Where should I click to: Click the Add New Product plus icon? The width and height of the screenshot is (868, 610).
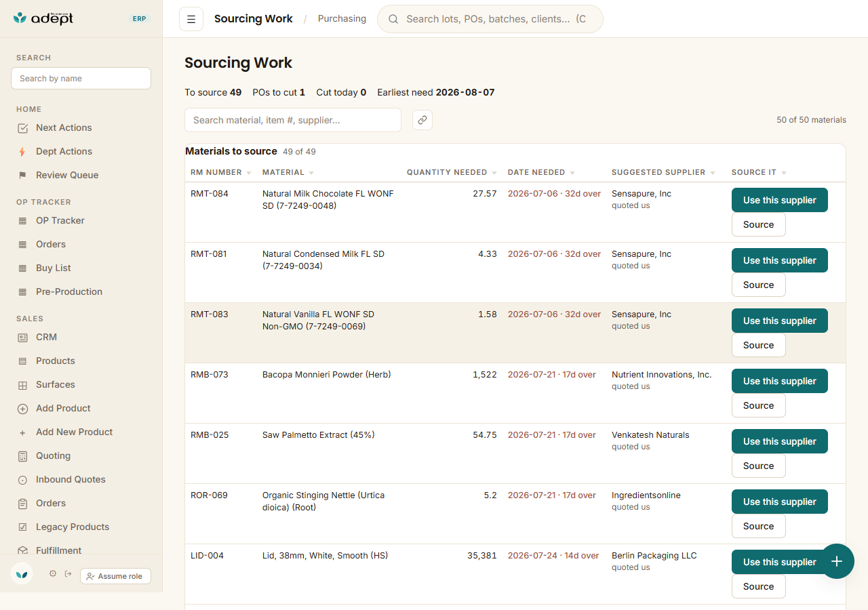point(22,432)
